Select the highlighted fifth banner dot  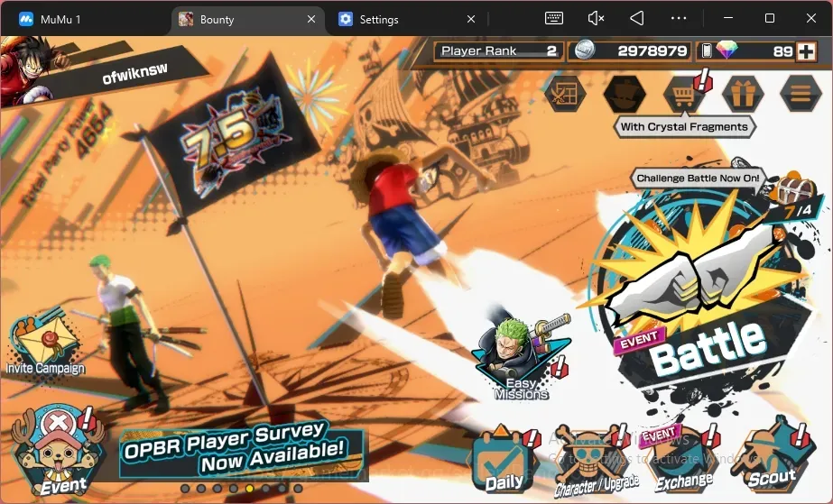pyautogui.click(x=250, y=488)
